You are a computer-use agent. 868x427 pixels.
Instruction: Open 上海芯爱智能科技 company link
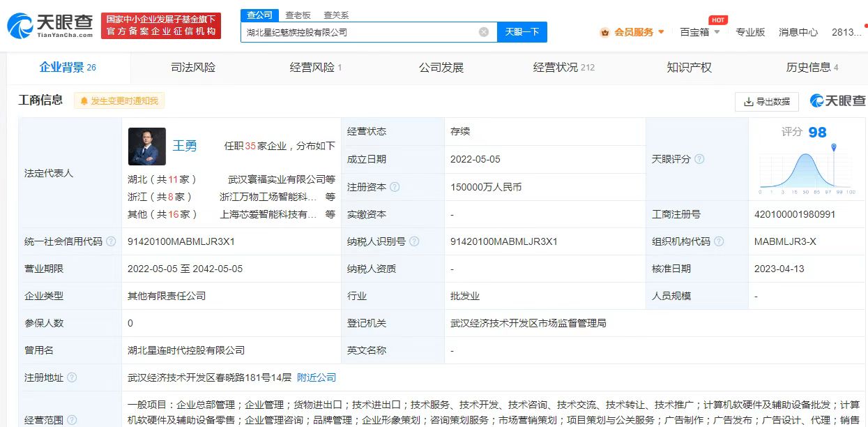pos(268,214)
